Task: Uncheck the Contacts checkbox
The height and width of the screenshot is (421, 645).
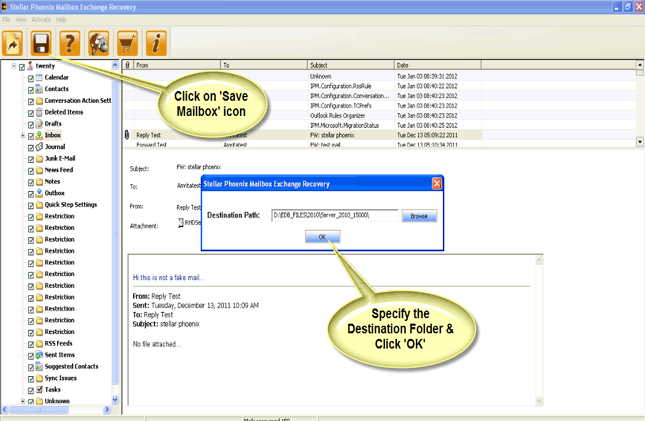Action: [31, 89]
